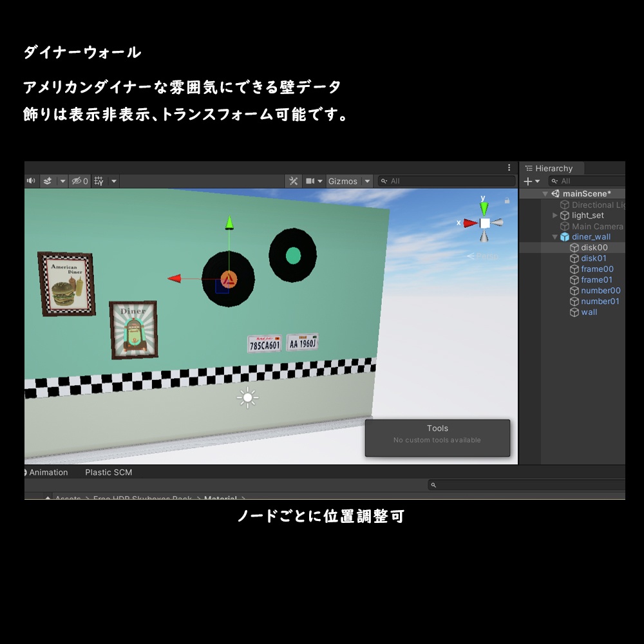Collapse the diner_wall hierarchy item
Screen dimensions: 644x644
tap(554, 236)
